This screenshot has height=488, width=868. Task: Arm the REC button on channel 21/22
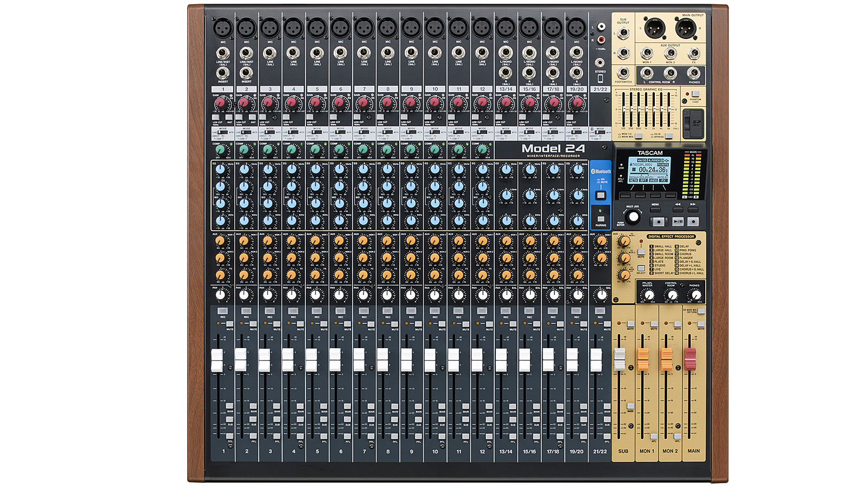pos(600,311)
